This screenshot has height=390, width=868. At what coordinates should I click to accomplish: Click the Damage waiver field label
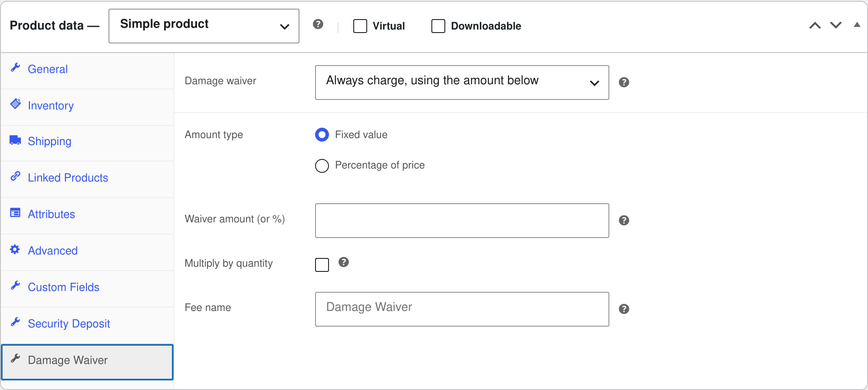point(220,81)
